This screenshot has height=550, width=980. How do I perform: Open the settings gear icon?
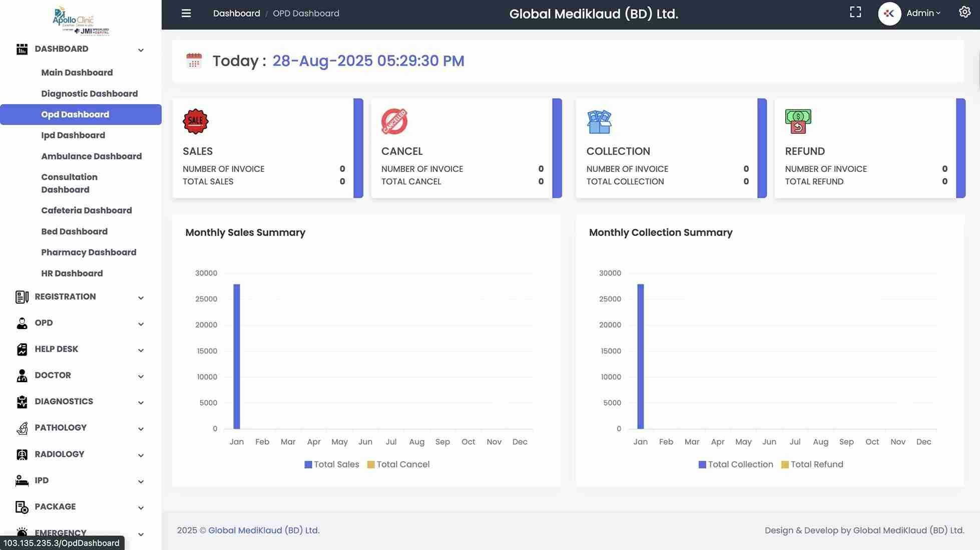[x=964, y=13]
